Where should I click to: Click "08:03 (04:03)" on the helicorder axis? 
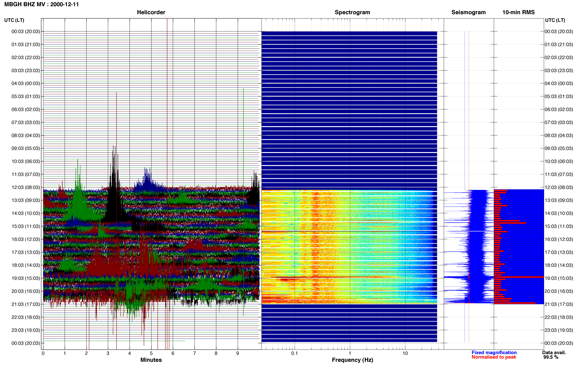pos(26,135)
